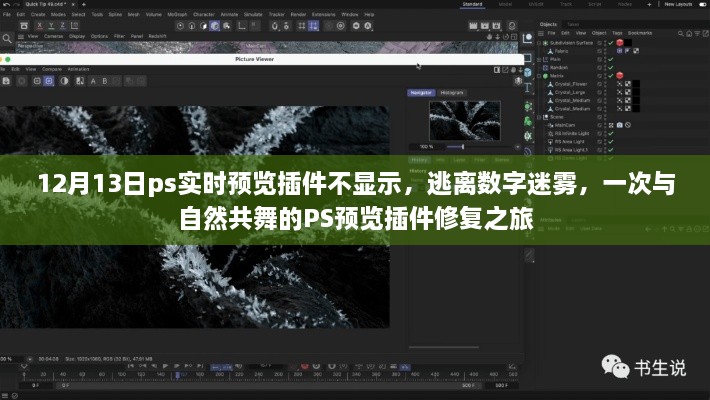The image size is (710, 400).
Task: Toggle the green checkmark of Matrix object
Action: point(610,76)
